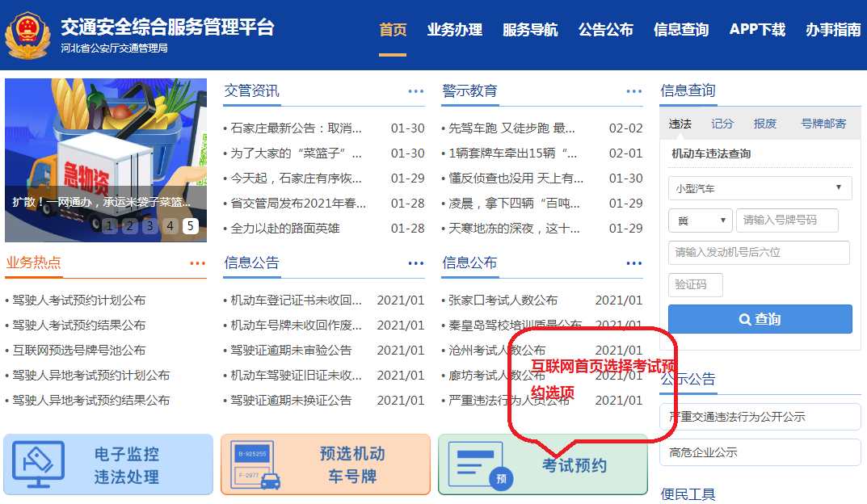Open the 为了大家的“菜篮子” news item
Screen dimensions: 867x504
pyautogui.click(x=296, y=153)
